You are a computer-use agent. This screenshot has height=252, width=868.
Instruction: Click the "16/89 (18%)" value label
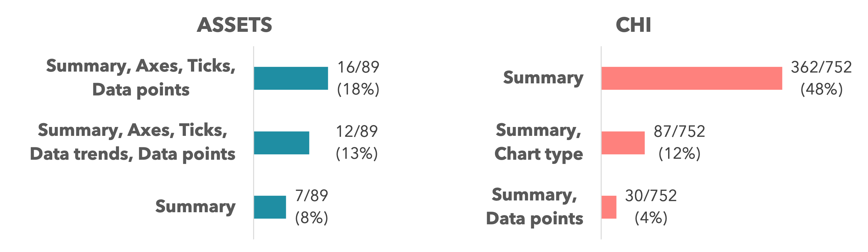(358, 78)
